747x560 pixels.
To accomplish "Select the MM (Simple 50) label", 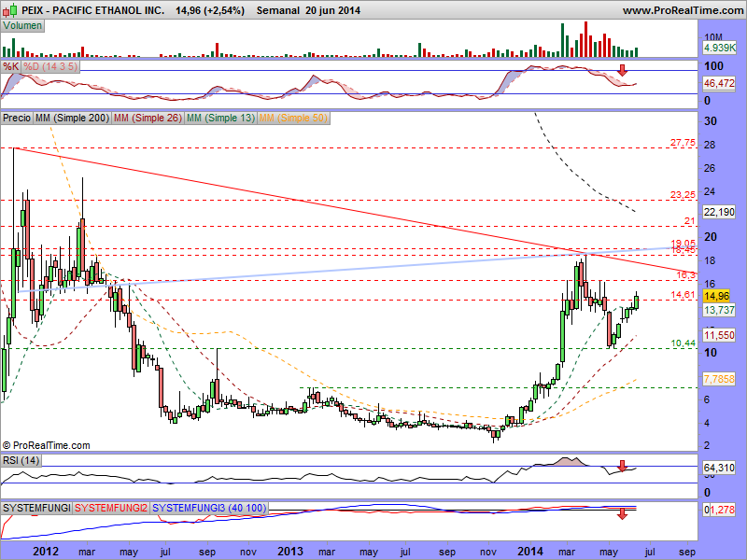I will point(293,118).
